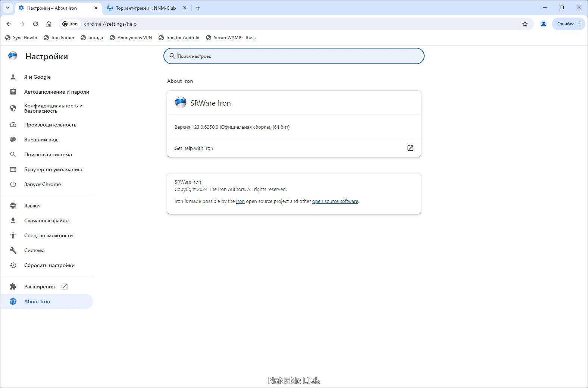
Task: Close the Торрент-трекер NNM-Club tab
Action: (185, 8)
